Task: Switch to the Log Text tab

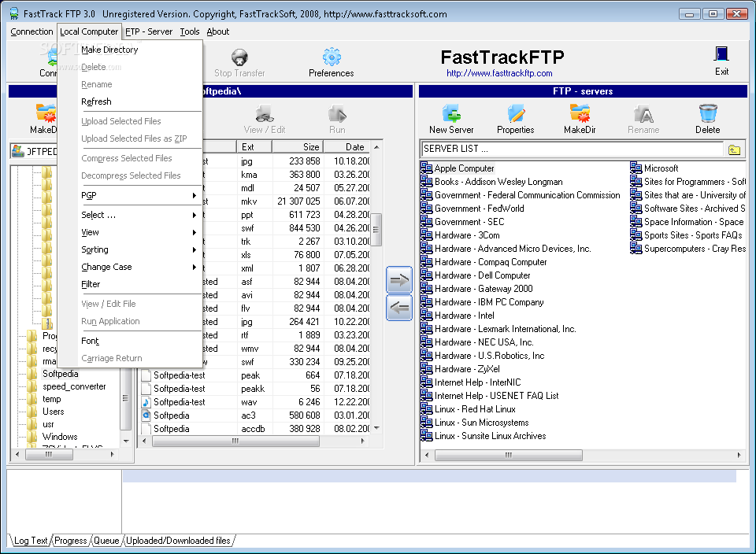Action: [x=31, y=541]
